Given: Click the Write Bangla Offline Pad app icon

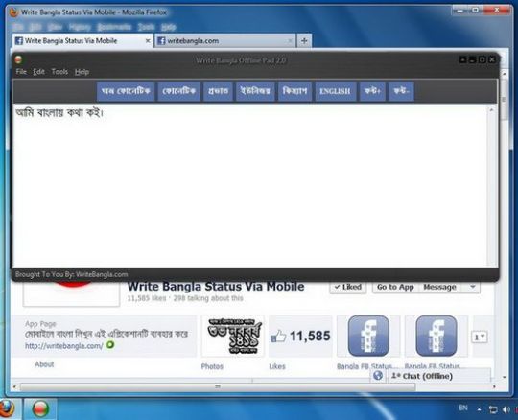Looking at the screenshot, I should (x=18, y=59).
